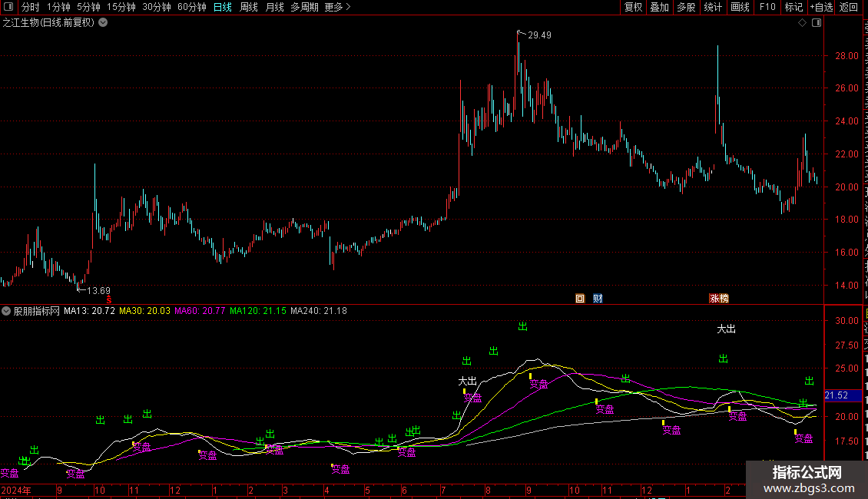Click the 财 financial report marker
The height and width of the screenshot is (499, 868).
coord(597,298)
